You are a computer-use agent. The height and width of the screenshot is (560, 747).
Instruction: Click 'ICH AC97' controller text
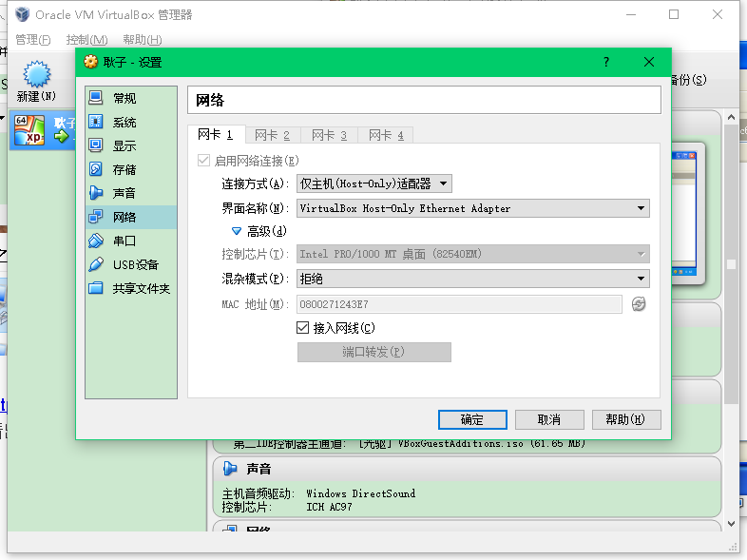pyautogui.click(x=329, y=507)
